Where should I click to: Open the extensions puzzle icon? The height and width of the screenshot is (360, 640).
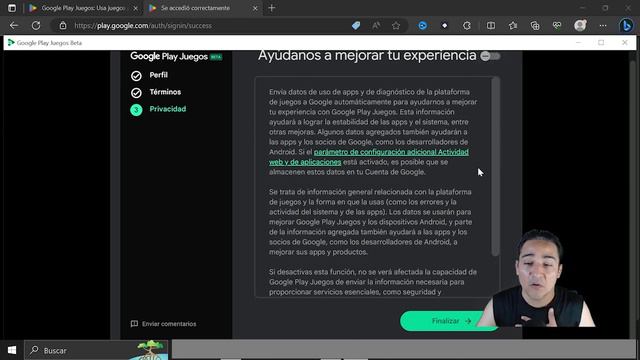pos(467,26)
